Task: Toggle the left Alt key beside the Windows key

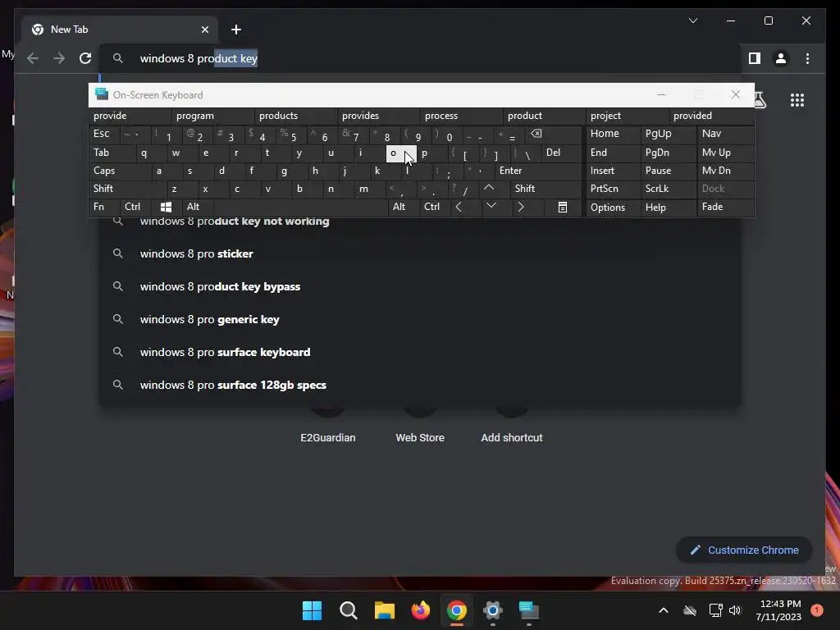Action: pos(197,207)
